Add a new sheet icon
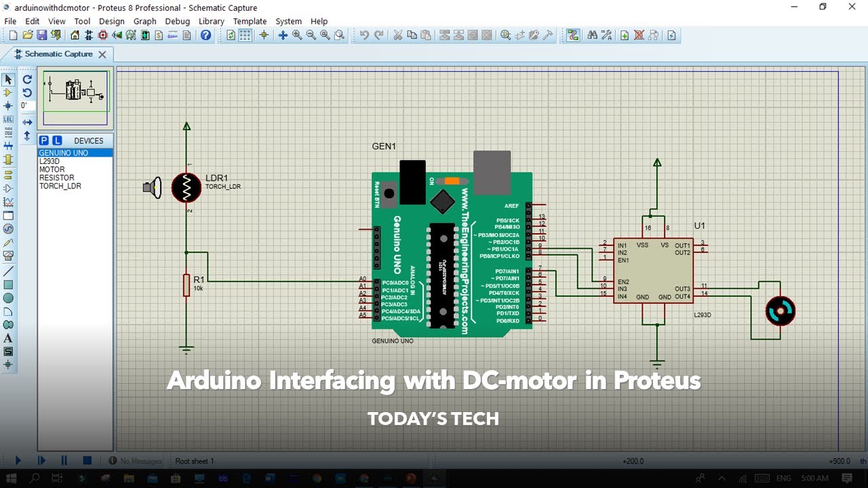868x488 pixels. click(x=625, y=35)
